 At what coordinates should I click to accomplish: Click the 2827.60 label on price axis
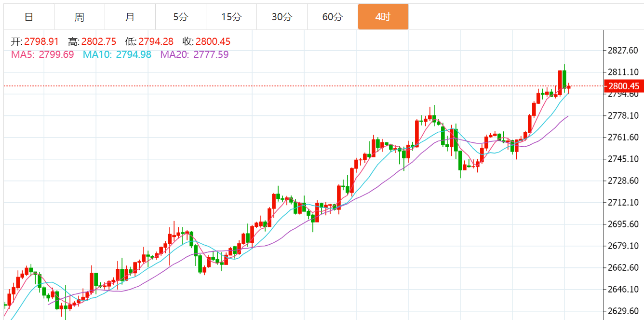(x=623, y=51)
